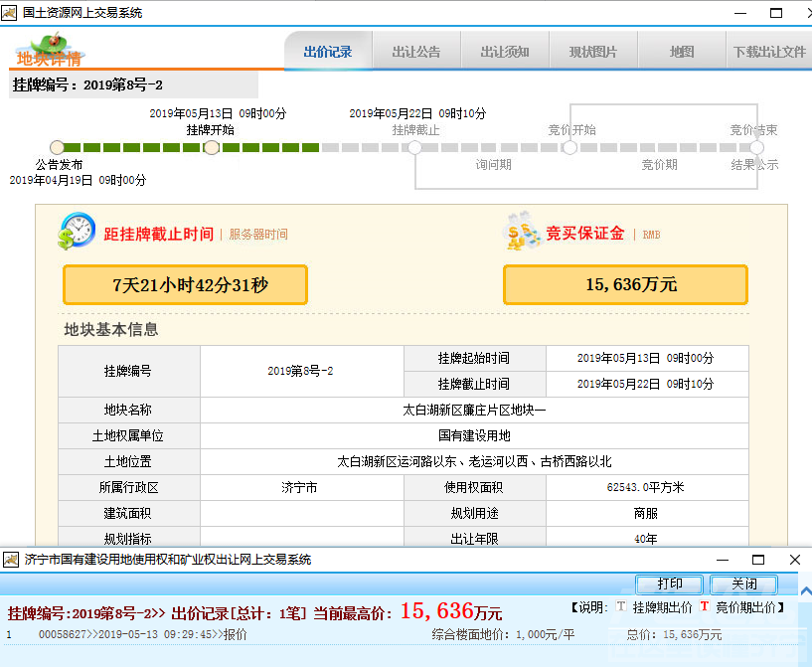Click the gold coins icon beside 竞买保证金

522,233
